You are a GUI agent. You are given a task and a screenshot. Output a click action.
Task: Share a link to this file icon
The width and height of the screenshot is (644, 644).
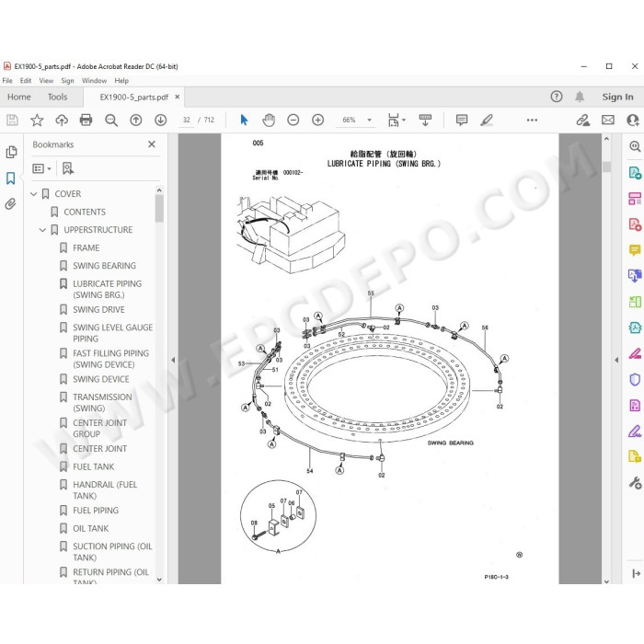[x=582, y=120]
